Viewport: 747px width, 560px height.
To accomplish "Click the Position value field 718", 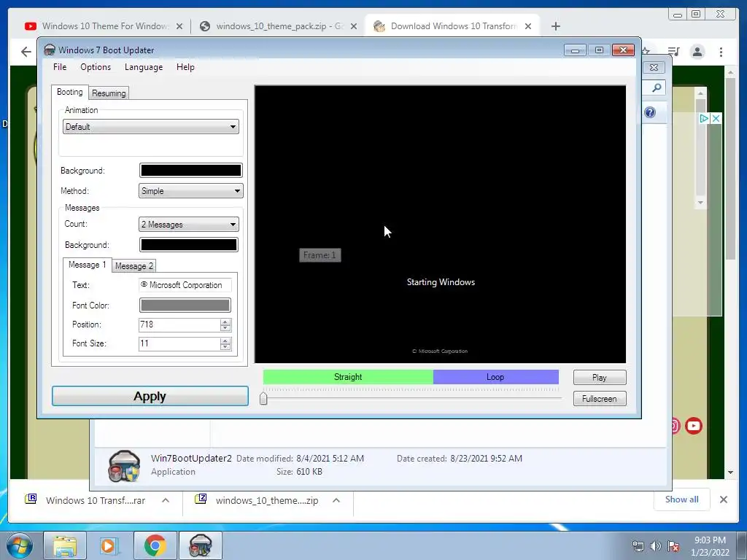I will (179, 324).
